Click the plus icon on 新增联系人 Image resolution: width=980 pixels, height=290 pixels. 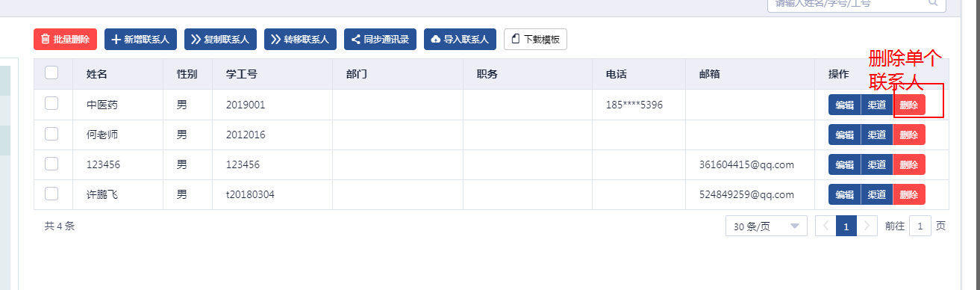point(116,40)
